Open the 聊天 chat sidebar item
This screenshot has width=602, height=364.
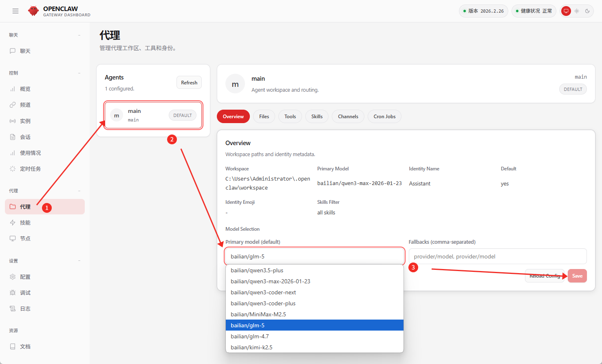pyautogui.click(x=25, y=51)
